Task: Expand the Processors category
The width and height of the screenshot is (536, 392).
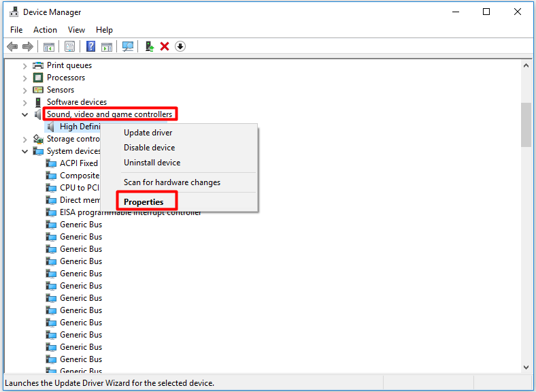Action: pyautogui.click(x=24, y=78)
